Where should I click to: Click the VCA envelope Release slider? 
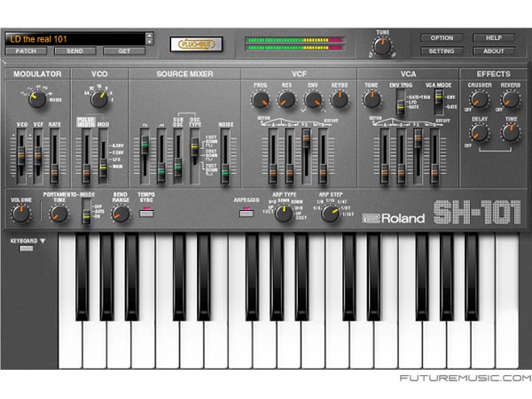434,157
